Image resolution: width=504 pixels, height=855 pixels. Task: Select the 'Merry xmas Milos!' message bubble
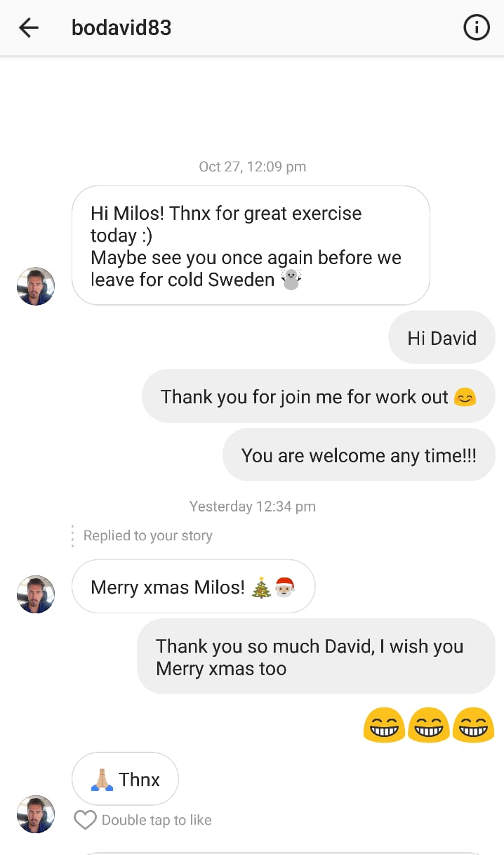coord(193,587)
